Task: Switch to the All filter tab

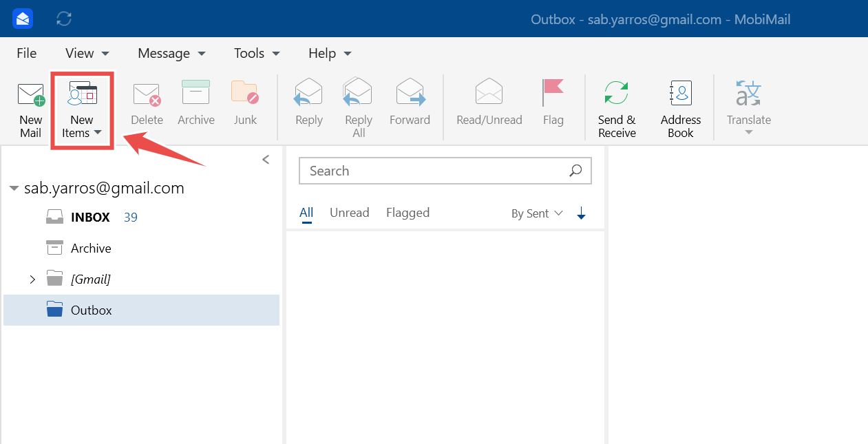Action: tap(306, 213)
